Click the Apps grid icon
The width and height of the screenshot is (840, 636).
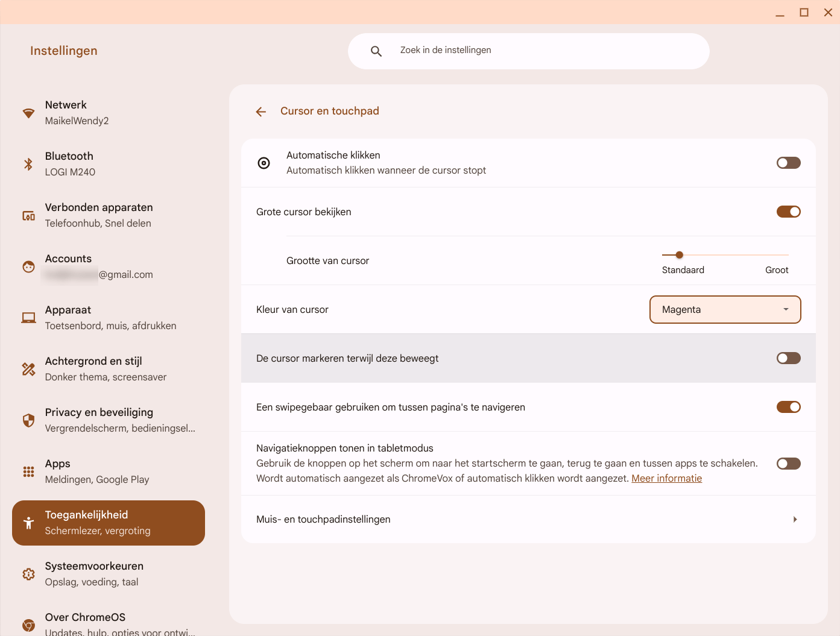coord(28,471)
